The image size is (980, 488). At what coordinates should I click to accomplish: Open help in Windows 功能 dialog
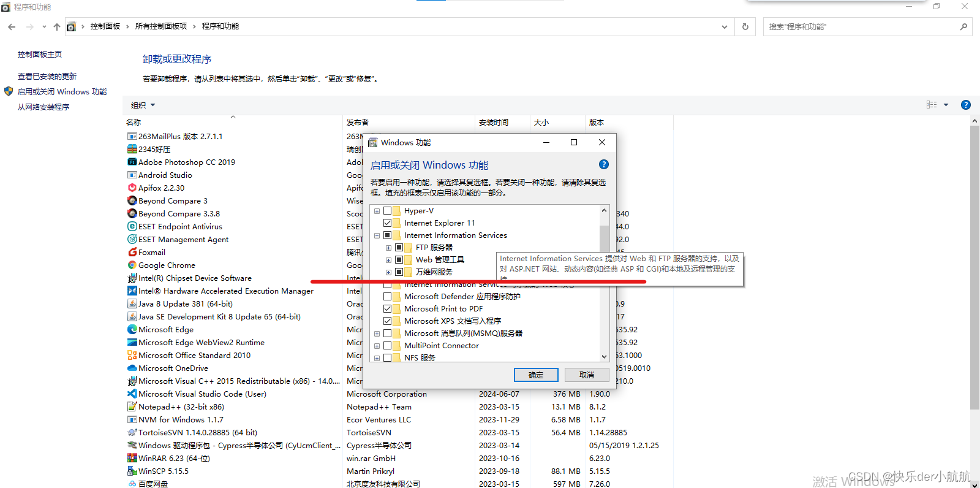(603, 164)
